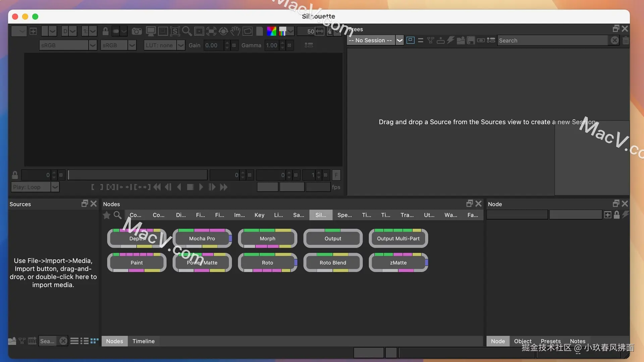Select the pan hand tool

(235, 32)
